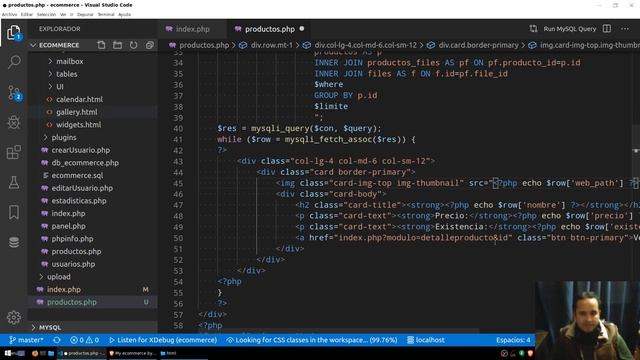The image size is (640, 360).
Task: Refresh the Explorer tree
Action: coord(133,45)
